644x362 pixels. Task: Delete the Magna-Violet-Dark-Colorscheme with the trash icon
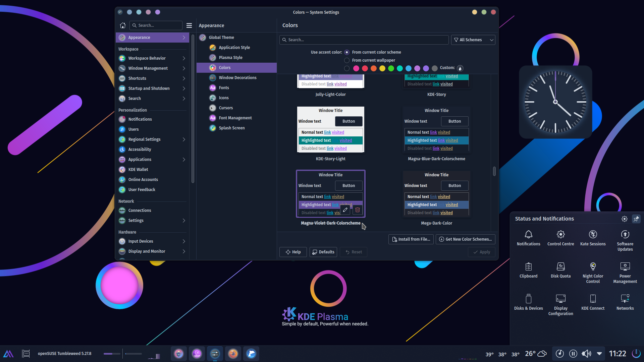358,210
